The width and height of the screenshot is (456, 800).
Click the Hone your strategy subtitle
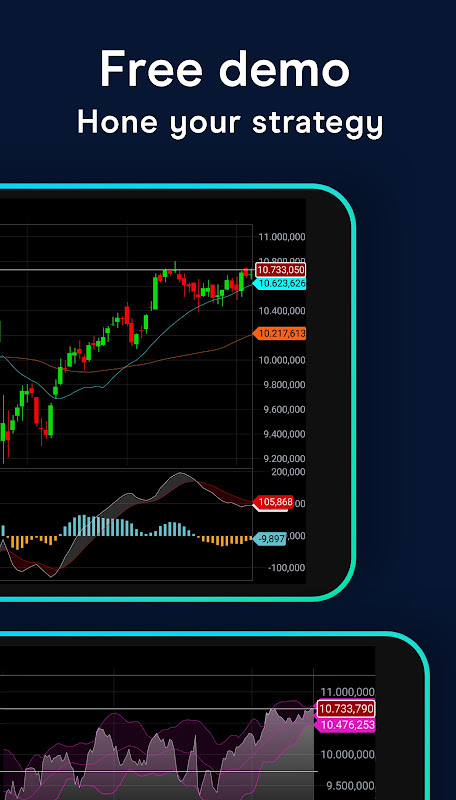tap(230, 123)
